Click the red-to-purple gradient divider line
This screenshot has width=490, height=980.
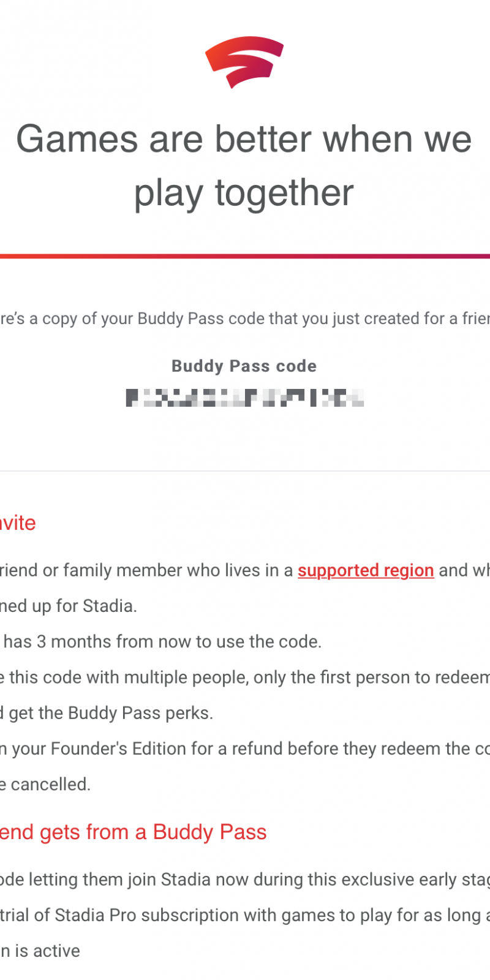click(245, 256)
